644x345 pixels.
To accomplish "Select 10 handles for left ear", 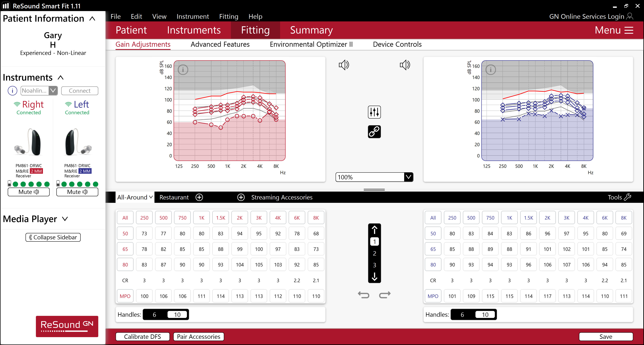I will pos(485,315).
